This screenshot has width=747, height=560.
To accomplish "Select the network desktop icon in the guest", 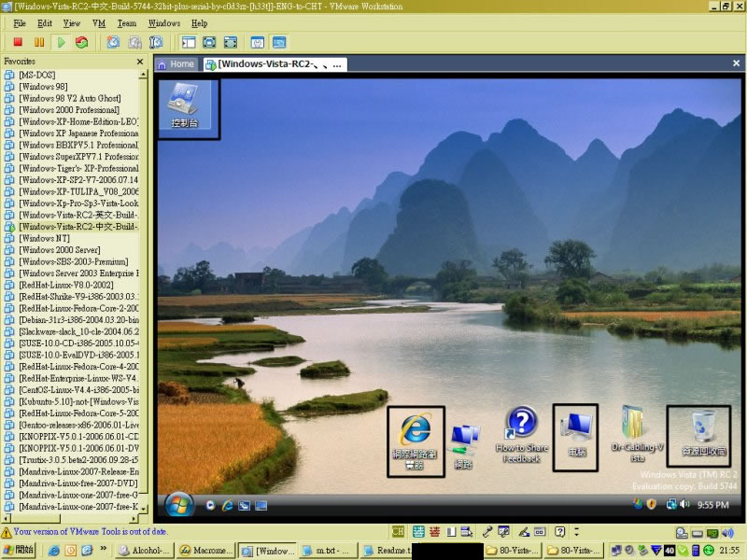I will pos(463,446).
